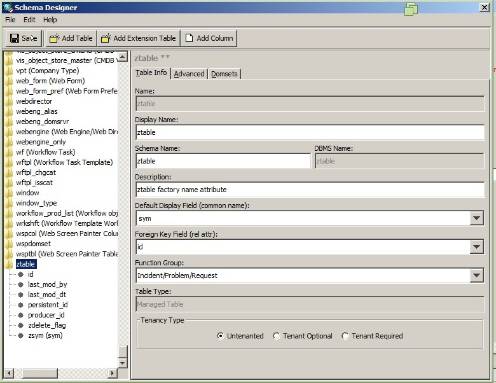Viewport: 496px width, 383px height.
Task: Select wrkshft (Workflow Template) tree item
Action: [67, 223]
